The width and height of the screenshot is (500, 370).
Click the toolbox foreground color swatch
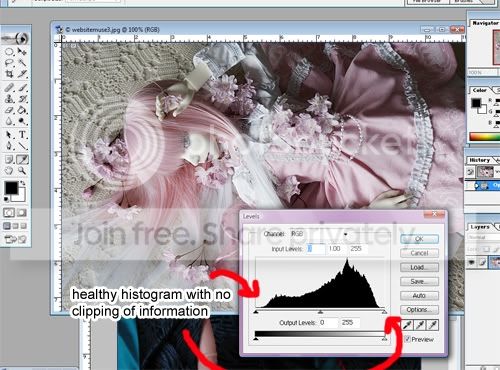tap(11, 188)
